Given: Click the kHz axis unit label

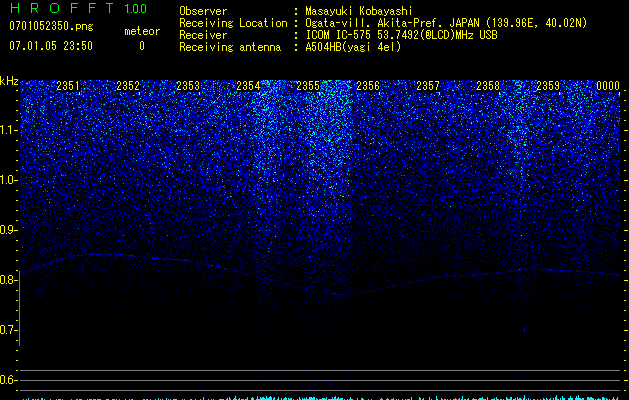Looking at the screenshot, I should coord(9,81).
